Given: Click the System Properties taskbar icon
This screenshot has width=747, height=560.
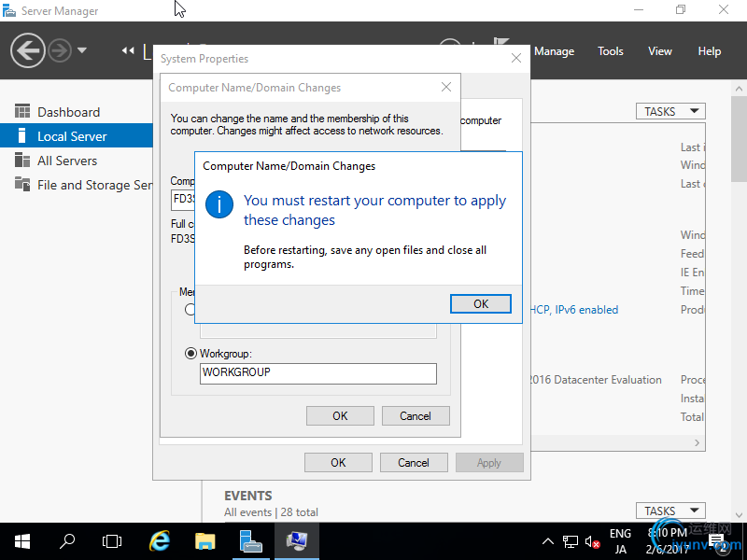Looking at the screenshot, I should 297,541.
